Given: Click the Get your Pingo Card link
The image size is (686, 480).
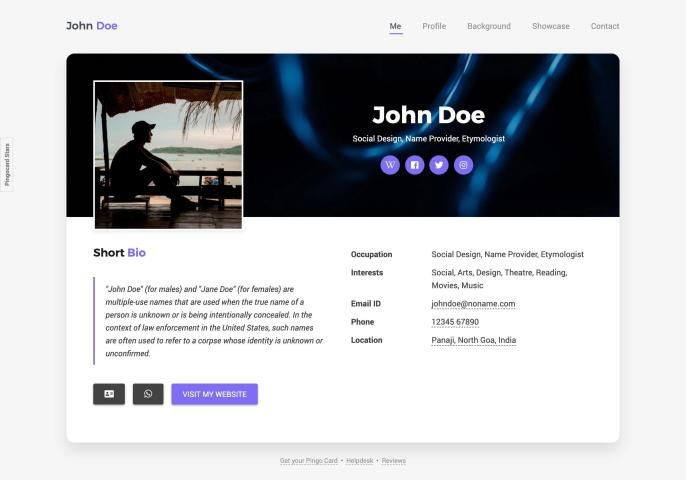Looking at the screenshot, I should [307, 461].
